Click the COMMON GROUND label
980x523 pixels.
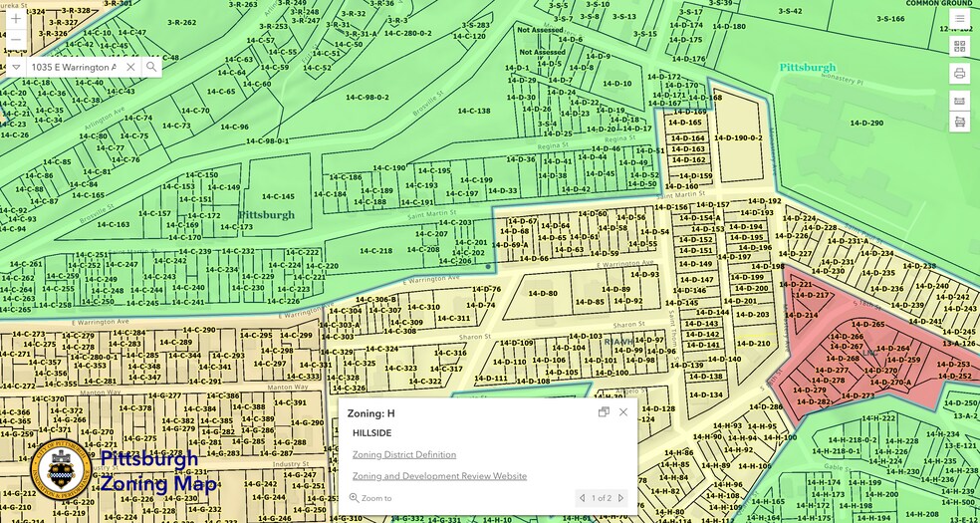(938, 3)
